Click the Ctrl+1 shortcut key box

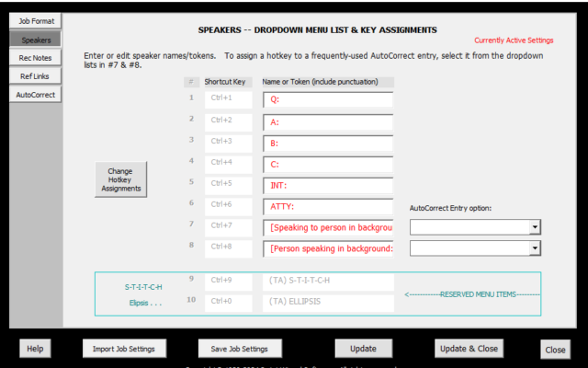229,99
